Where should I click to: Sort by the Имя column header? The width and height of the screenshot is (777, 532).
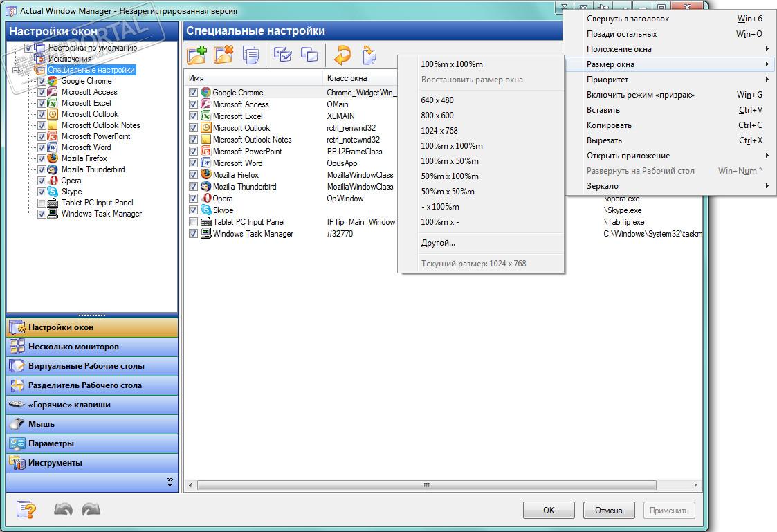click(254, 77)
